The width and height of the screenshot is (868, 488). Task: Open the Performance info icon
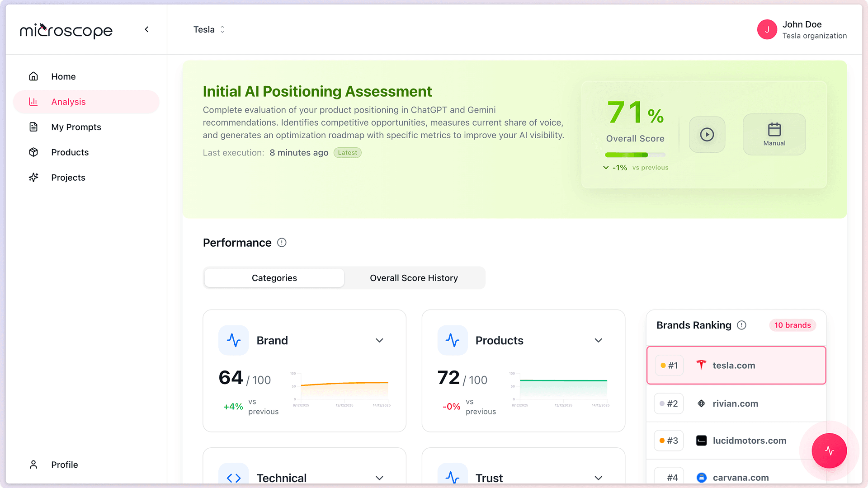click(282, 243)
